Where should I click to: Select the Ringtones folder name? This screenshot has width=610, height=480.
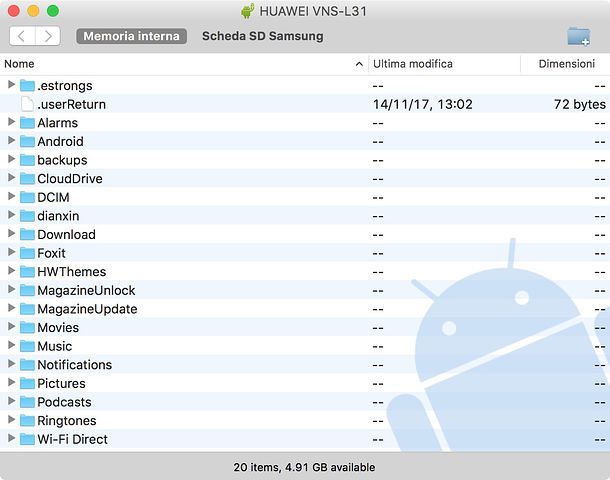(x=67, y=420)
